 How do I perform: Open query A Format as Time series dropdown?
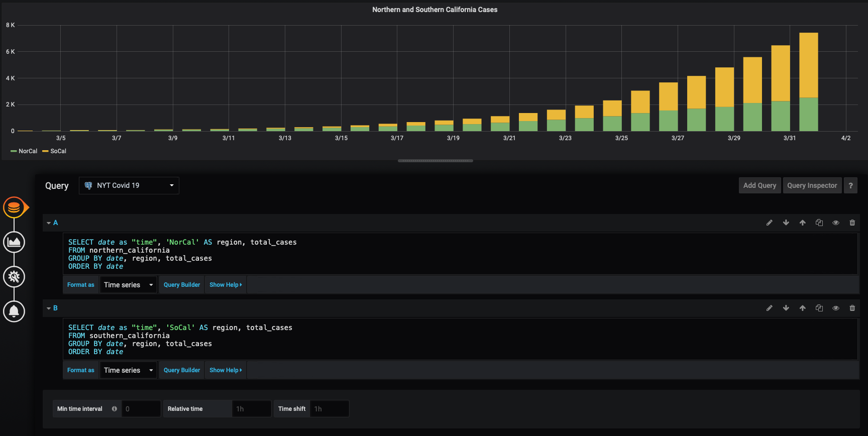(128, 285)
